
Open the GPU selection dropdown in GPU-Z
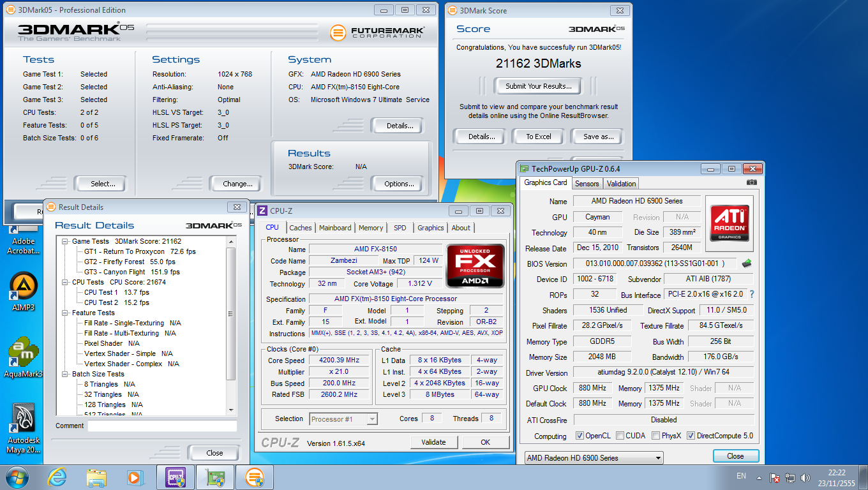594,457
